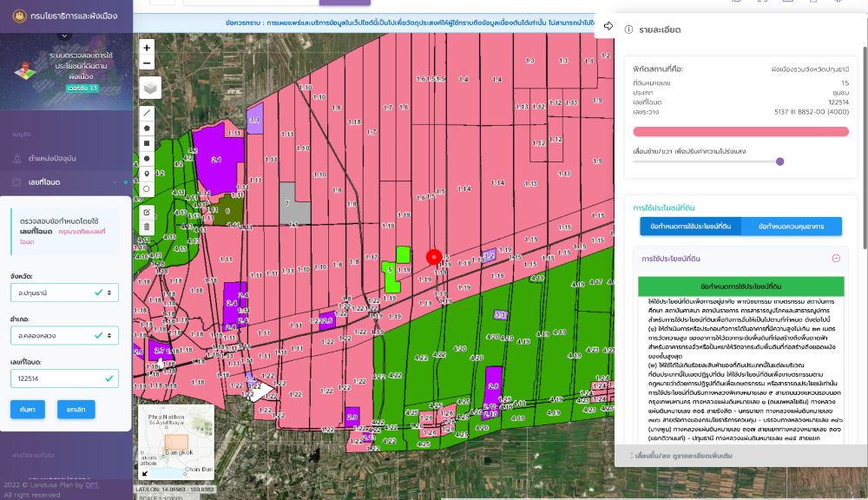The width and height of the screenshot is (868, 500).
Task: Click the เลขที่โฉนด input field 122514
Action: [x=64, y=378]
